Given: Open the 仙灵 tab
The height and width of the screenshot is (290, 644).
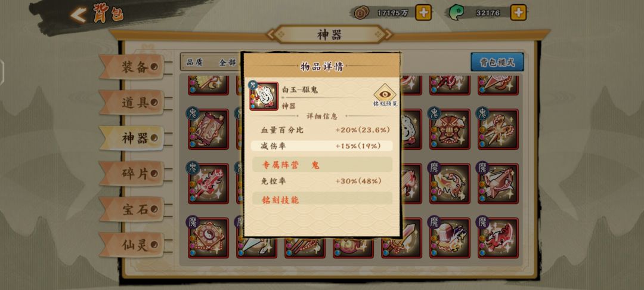Looking at the screenshot, I should click(132, 245).
